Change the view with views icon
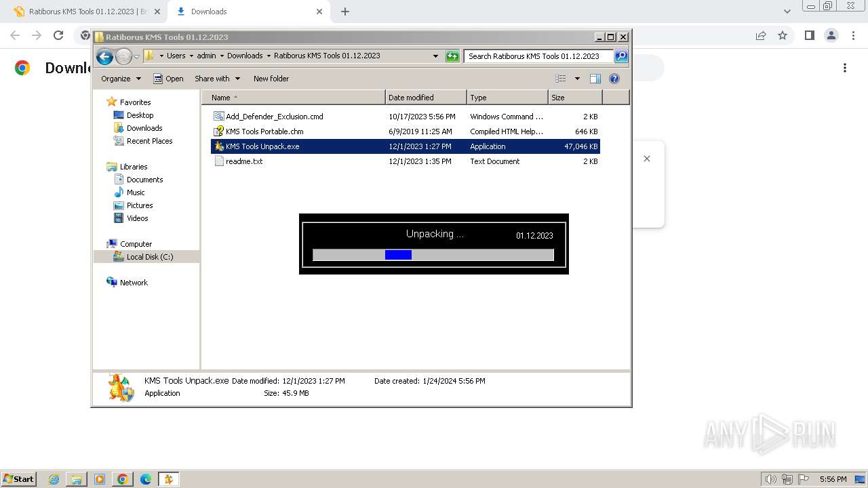This screenshot has height=488, width=868. pyautogui.click(x=561, y=79)
